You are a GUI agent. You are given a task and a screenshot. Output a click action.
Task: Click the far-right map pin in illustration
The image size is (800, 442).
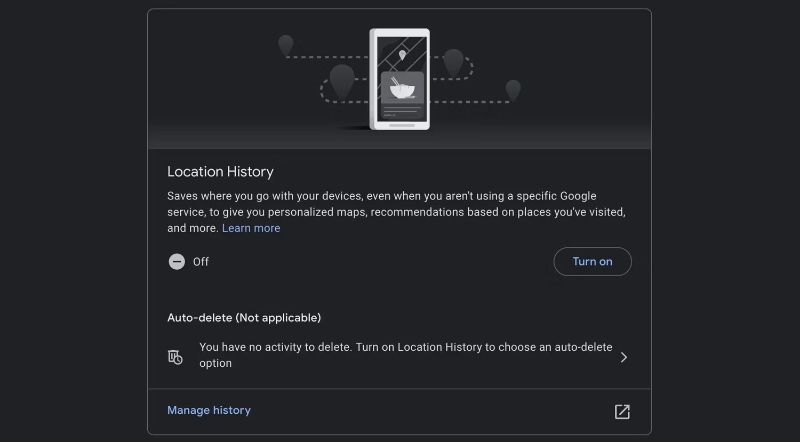point(513,89)
